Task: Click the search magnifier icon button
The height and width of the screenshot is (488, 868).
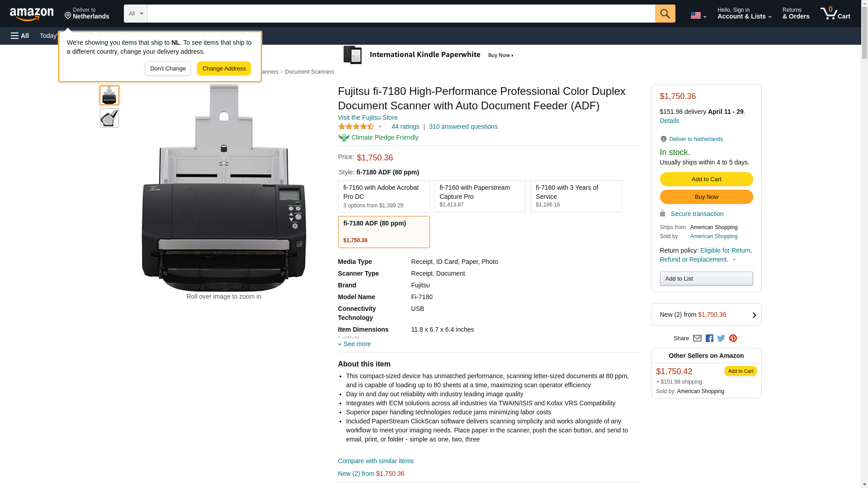Action: click(665, 14)
